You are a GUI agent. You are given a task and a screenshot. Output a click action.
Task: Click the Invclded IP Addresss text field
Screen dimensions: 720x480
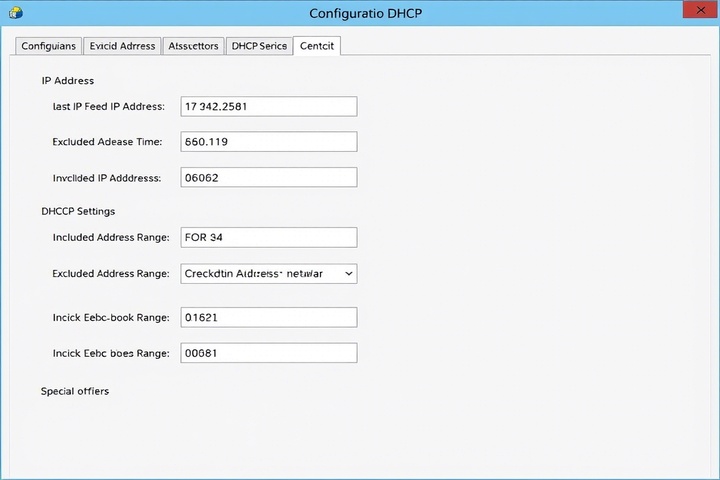coord(268,177)
